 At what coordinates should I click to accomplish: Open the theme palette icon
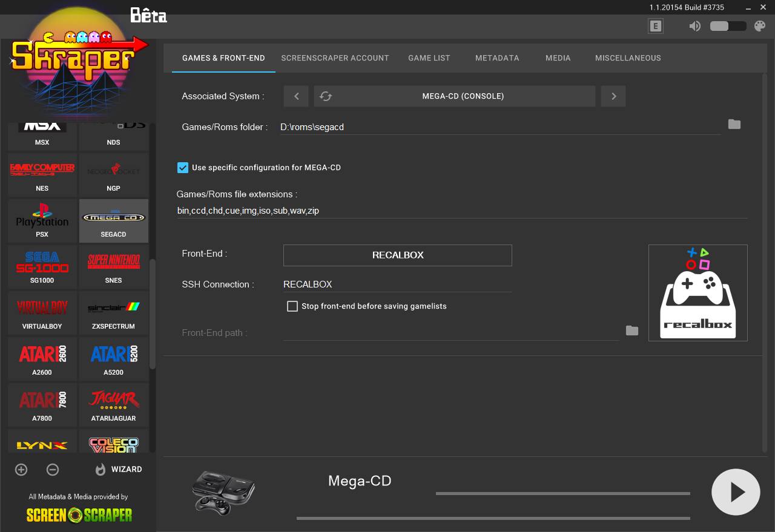pos(760,26)
